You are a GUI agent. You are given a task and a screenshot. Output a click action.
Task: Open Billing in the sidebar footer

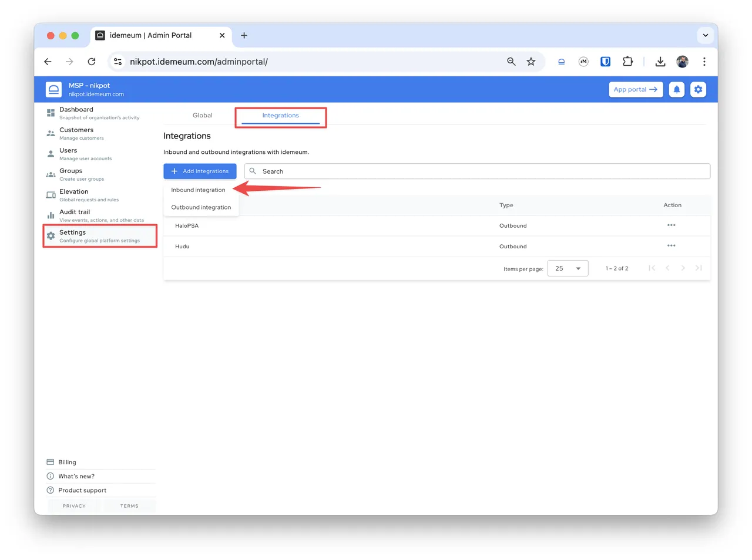(100, 462)
